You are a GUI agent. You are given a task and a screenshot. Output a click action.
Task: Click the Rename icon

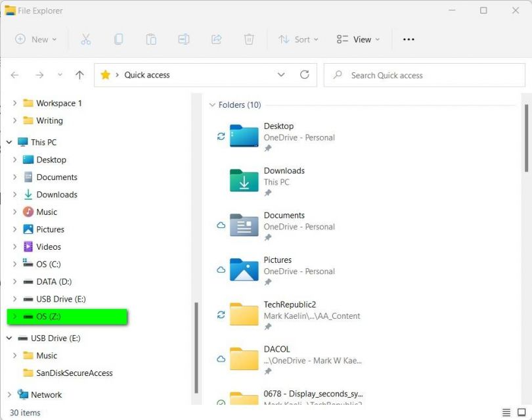pyautogui.click(x=183, y=39)
